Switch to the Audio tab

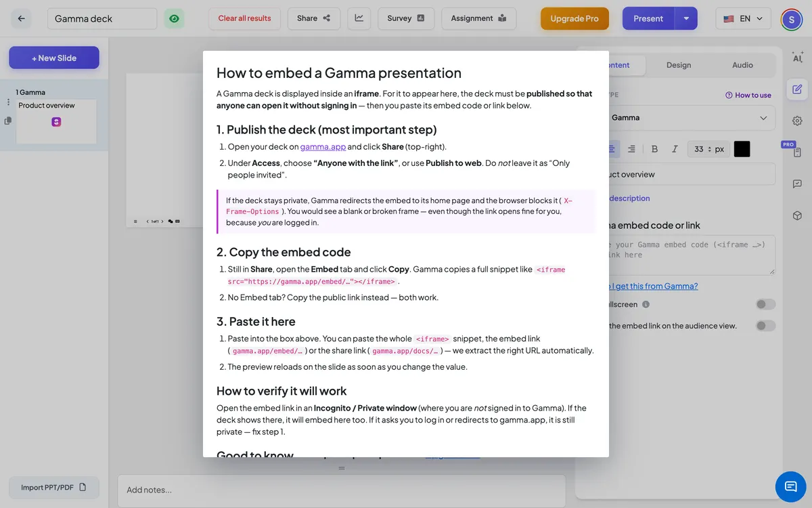(742, 65)
